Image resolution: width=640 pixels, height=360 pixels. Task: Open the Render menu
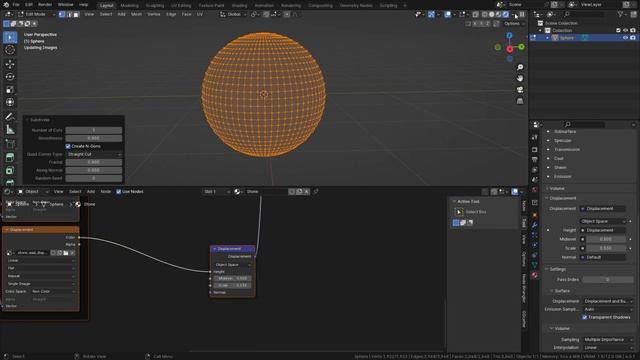44,5
